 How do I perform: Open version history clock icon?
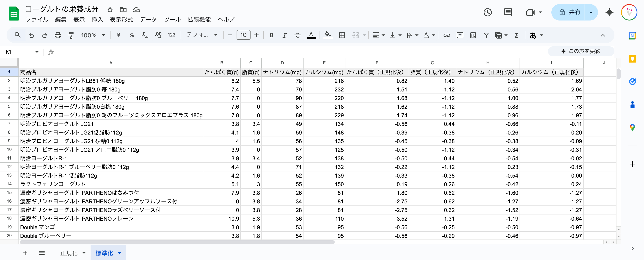(x=487, y=12)
